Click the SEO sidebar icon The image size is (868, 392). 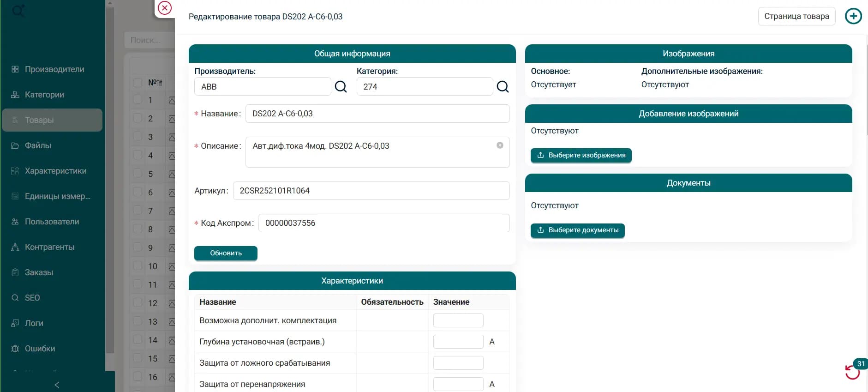click(x=15, y=298)
